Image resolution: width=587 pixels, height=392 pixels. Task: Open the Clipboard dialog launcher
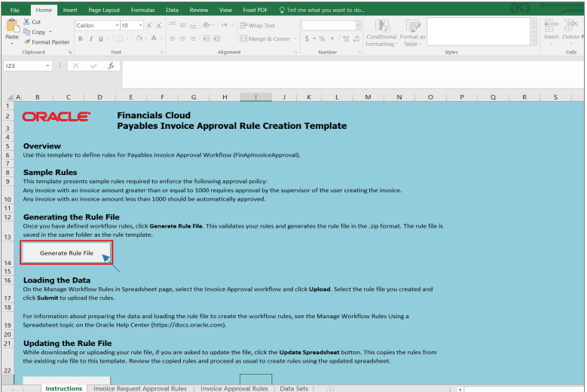coord(70,53)
